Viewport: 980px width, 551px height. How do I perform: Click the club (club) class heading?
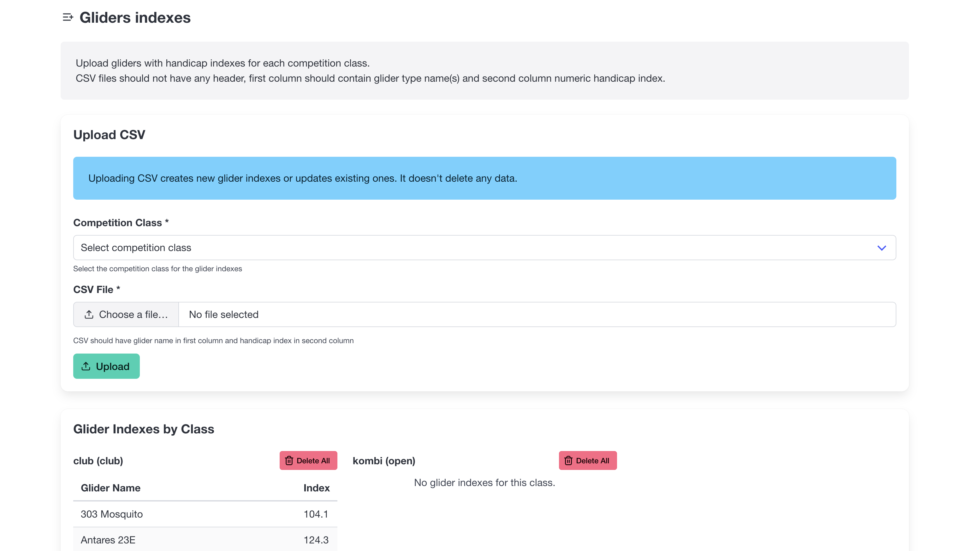point(98,460)
